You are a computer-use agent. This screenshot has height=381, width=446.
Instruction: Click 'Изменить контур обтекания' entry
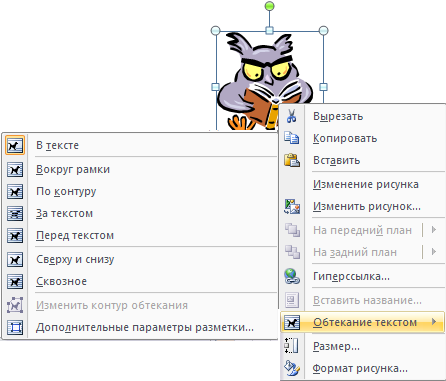pos(140,305)
